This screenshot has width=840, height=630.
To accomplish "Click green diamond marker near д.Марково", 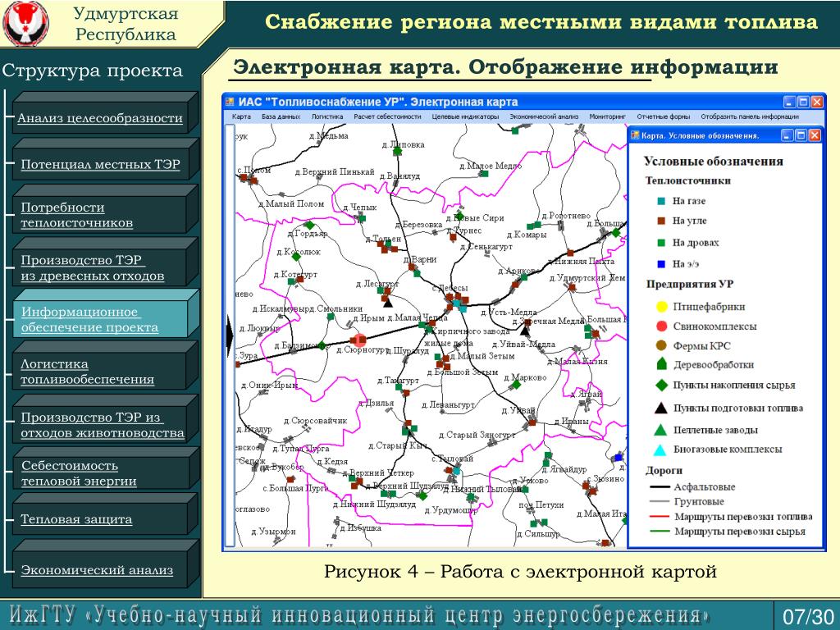I will pyautogui.click(x=517, y=385).
